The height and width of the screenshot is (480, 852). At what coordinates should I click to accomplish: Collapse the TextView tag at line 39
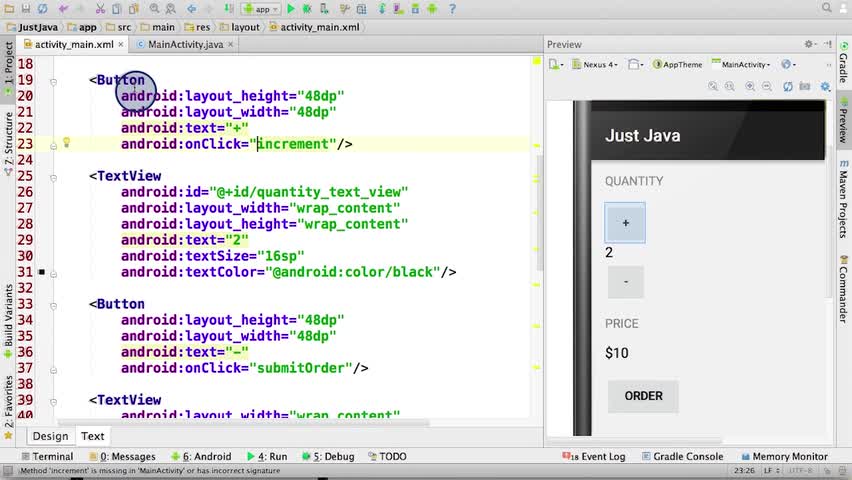click(x=53, y=402)
